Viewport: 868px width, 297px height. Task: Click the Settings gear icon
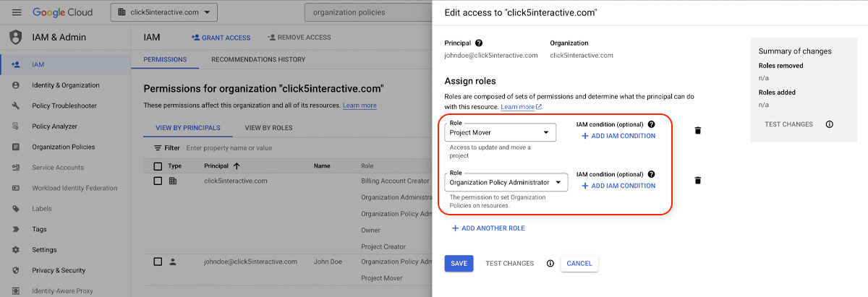tap(16, 250)
